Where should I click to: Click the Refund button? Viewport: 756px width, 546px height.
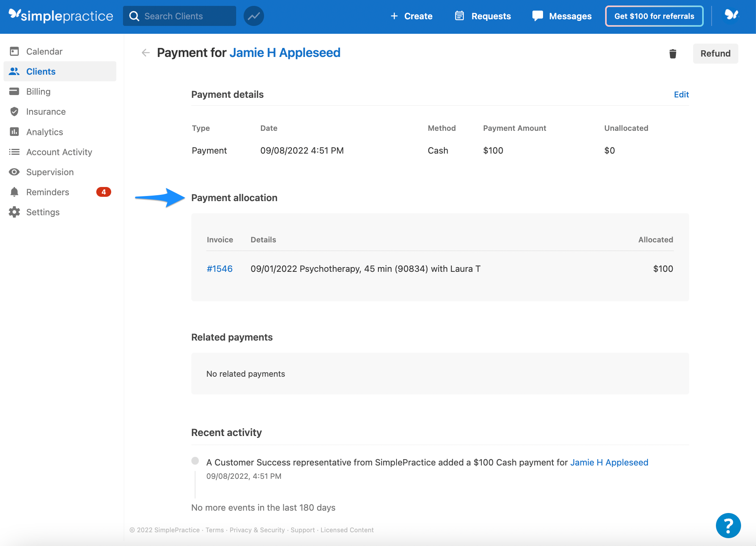pos(715,53)
